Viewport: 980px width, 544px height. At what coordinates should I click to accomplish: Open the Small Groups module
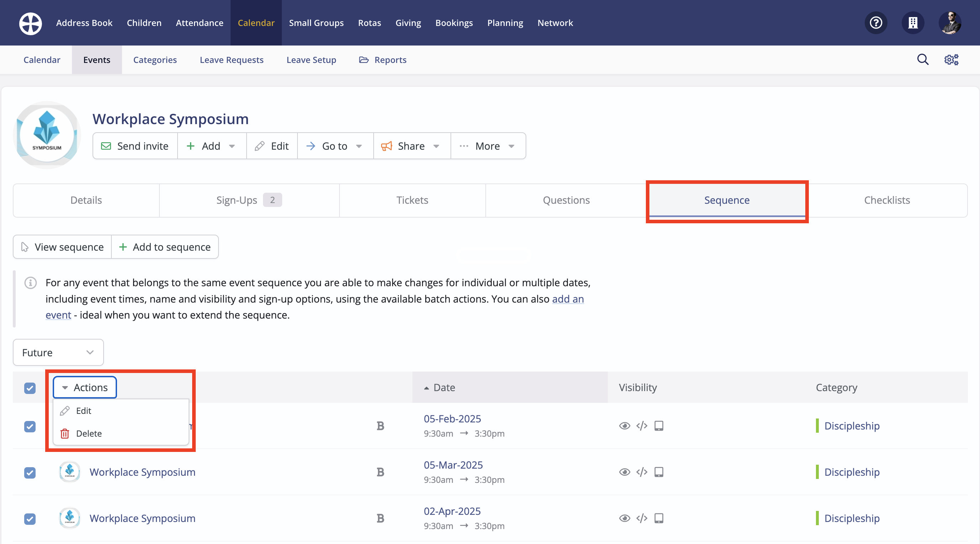point(316,23)
